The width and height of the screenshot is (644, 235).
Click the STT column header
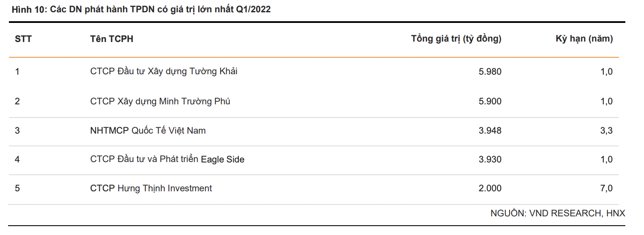tap(23, 39)
